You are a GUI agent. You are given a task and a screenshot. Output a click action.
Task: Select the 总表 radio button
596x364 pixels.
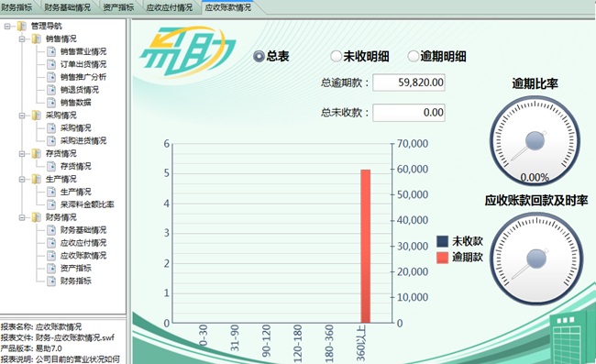259,57
